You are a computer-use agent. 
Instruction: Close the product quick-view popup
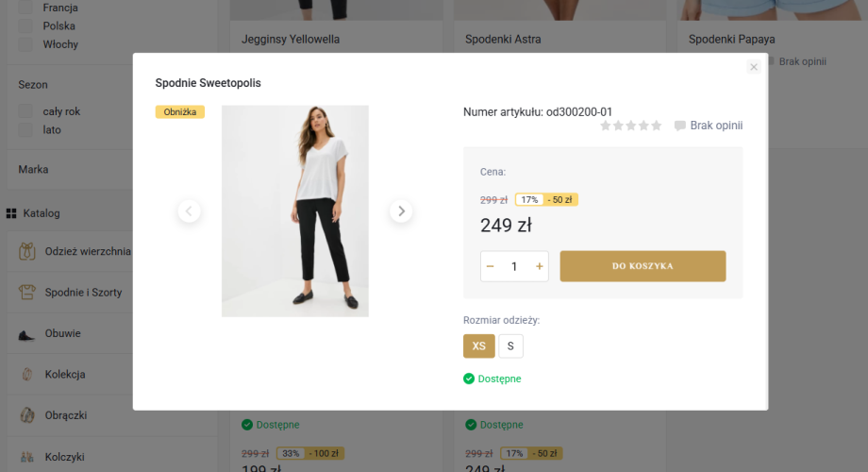(x=753, y=67)
